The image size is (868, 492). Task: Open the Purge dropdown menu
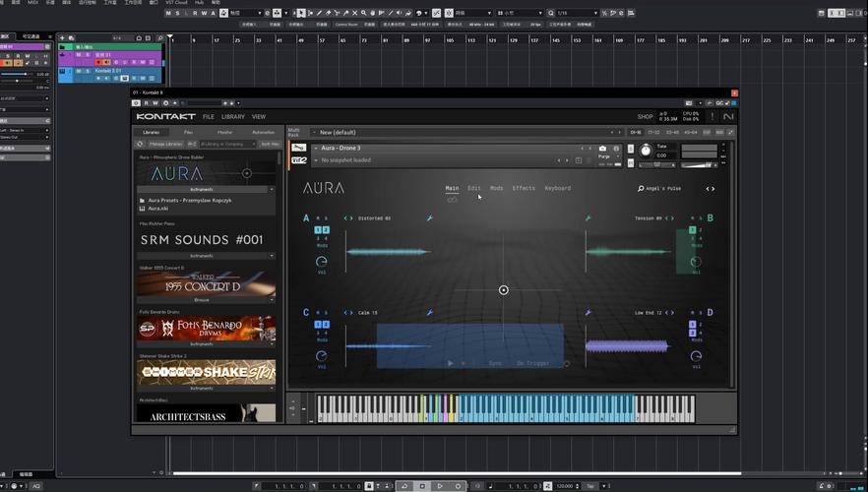tap(608, 156)
